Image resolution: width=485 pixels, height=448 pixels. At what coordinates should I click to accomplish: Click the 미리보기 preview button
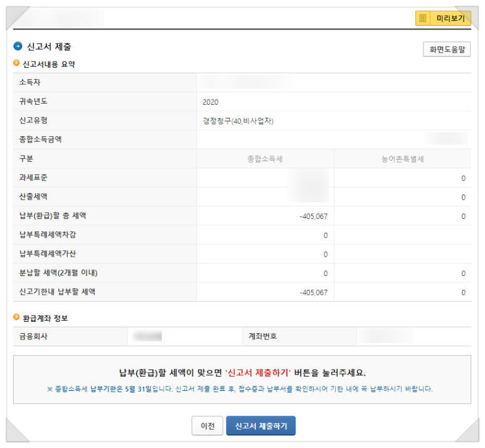coord(443,18)
